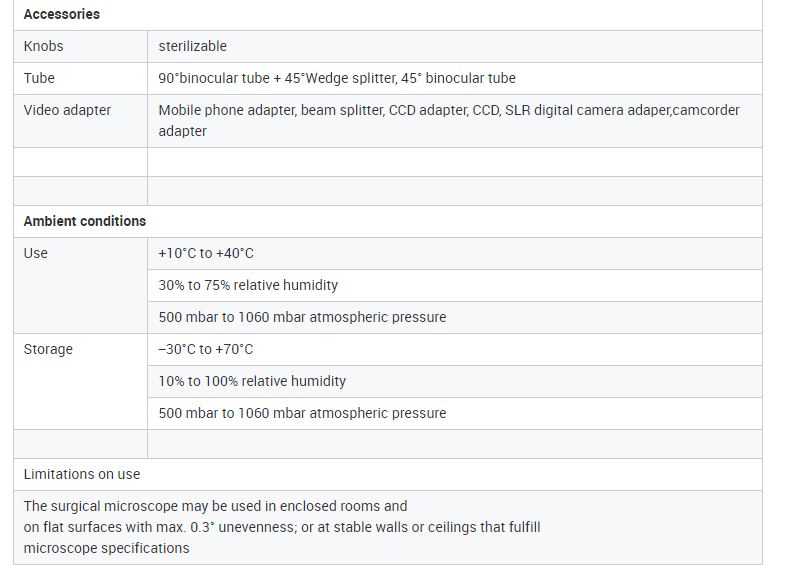785x583 pixels.
Task: Click the microscope specifications text line
Action: pos(107,548)
